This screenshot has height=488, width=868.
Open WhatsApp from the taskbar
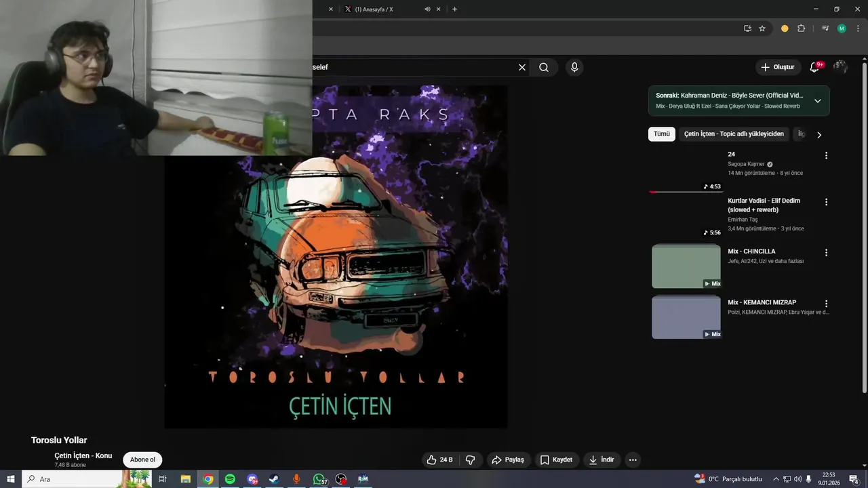[319, 479]
